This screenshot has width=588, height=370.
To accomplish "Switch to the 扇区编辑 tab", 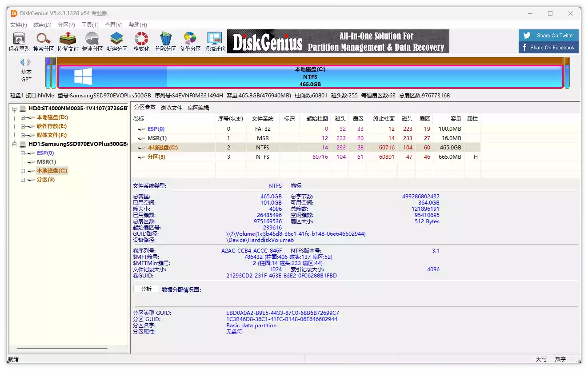I will click(198, 108).
